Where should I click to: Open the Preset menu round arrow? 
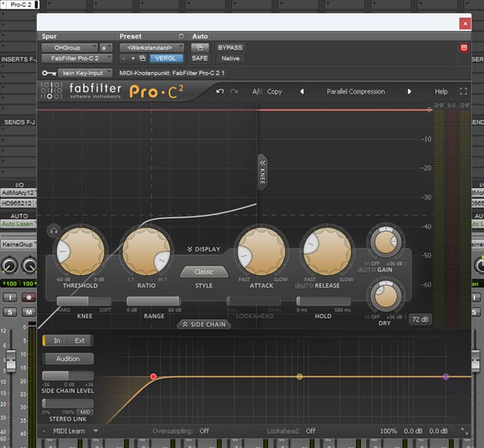click(x=181, y=36)
